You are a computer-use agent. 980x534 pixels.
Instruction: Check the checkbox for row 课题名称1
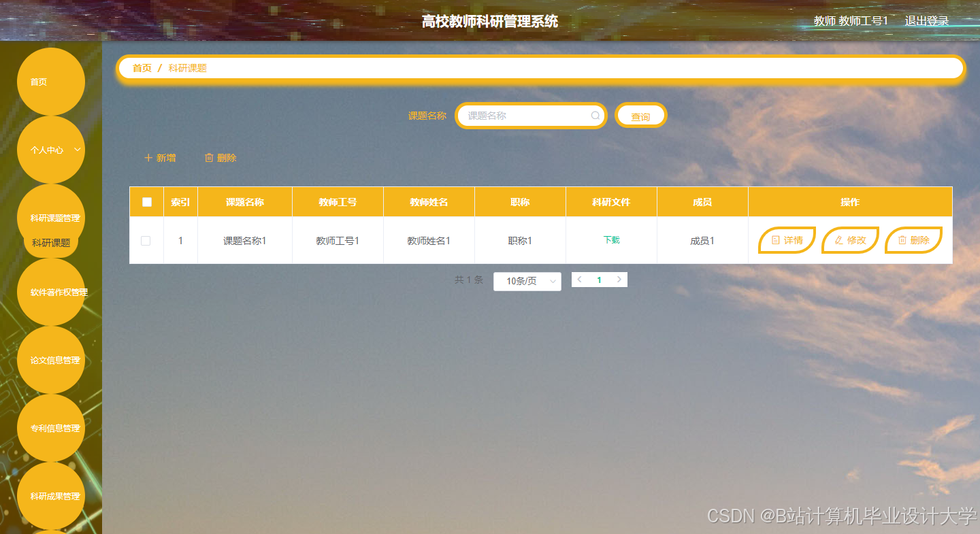(146, 241)
